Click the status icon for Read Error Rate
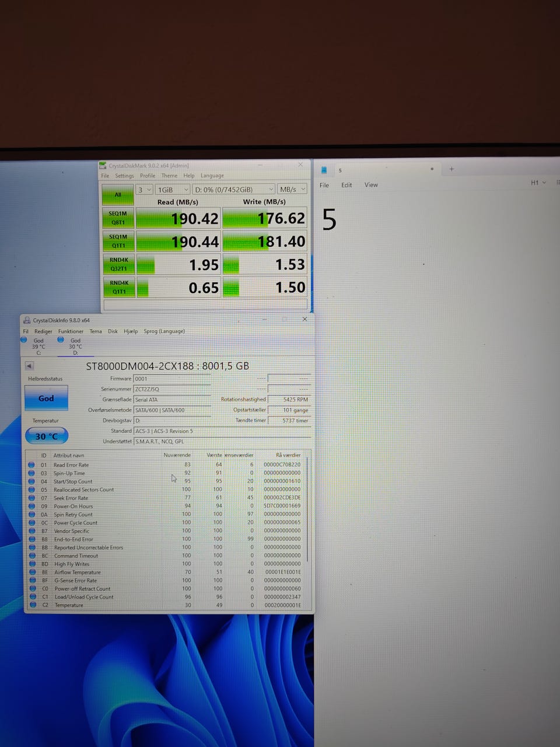 coord(32,465)
